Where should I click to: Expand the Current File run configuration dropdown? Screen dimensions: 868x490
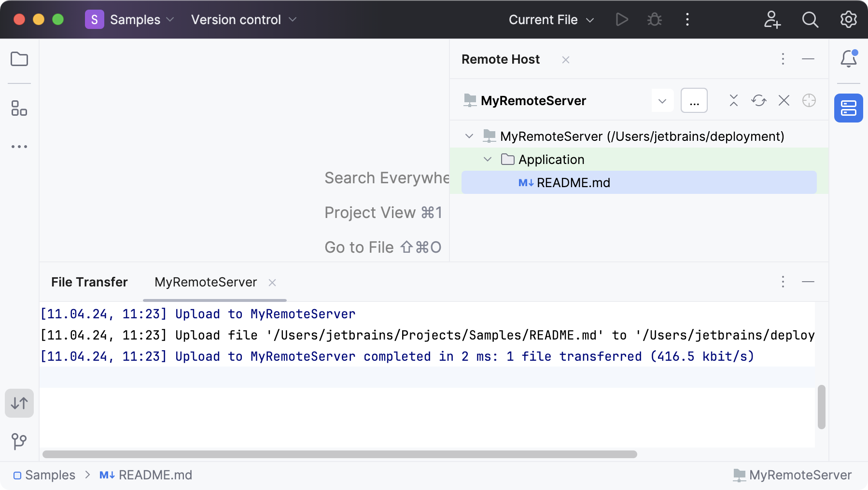(551, 20)
